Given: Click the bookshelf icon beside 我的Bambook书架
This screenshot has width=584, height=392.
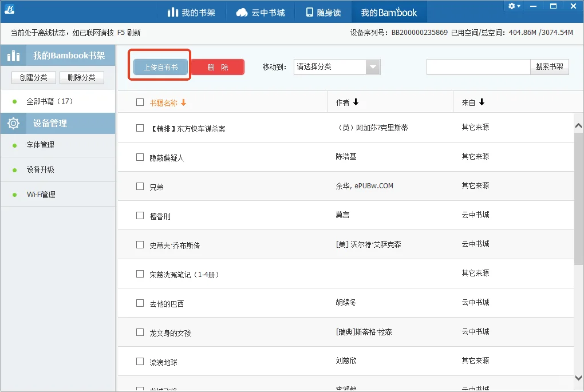Looking at the screenshot, I should click(x=13, y=56).
